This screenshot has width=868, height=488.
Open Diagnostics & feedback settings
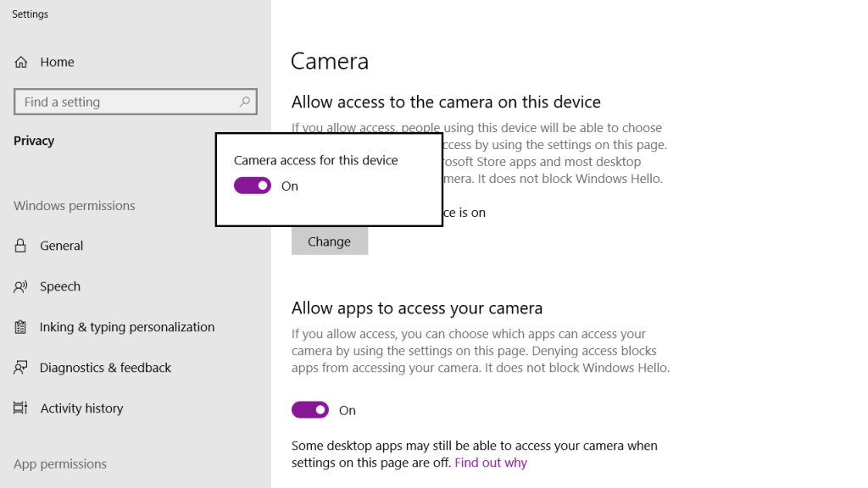(x=105, y=368)
